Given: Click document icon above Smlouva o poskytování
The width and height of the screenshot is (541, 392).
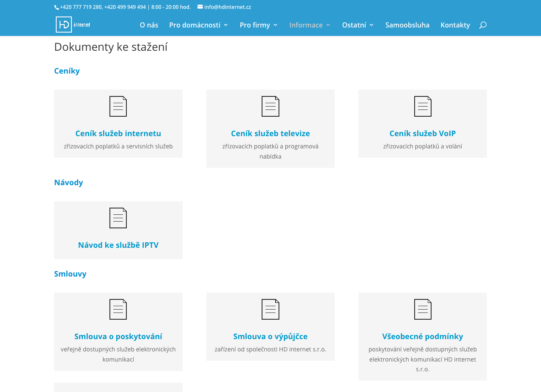Looking at the screenshot, I should pyautogui.click(x=118, y=309).
